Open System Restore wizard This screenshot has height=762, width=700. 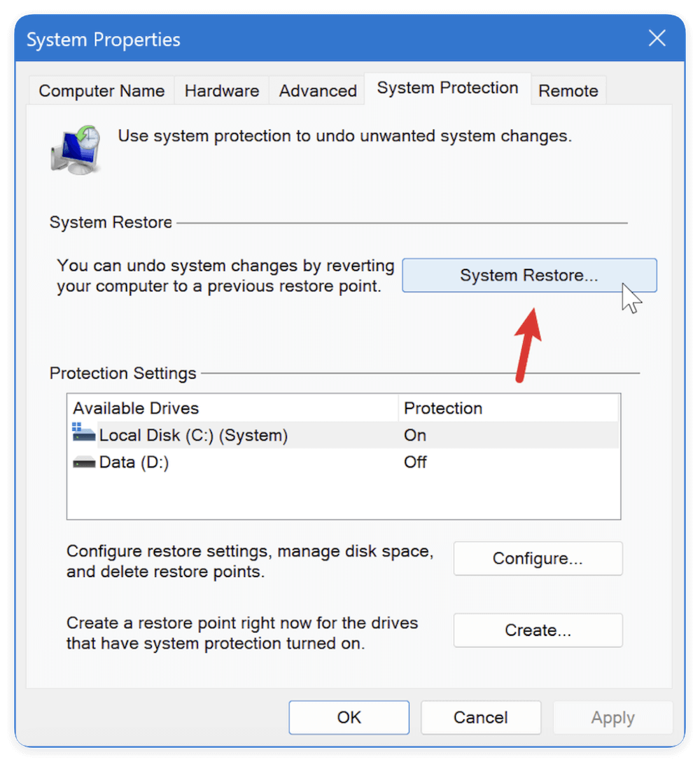tap(528, 275)
